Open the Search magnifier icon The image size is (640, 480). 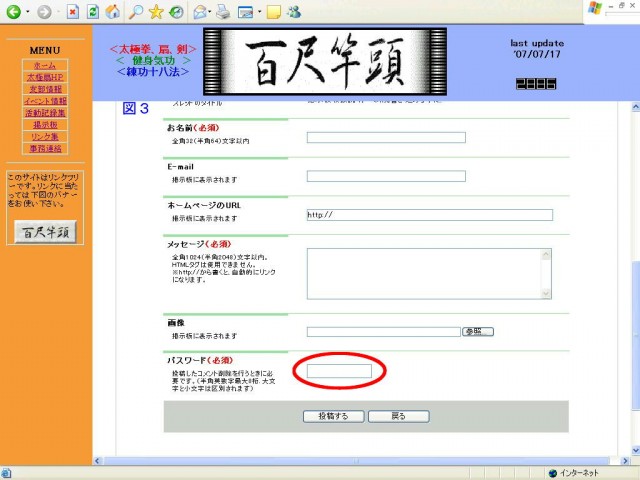click(x=135, y=13)
